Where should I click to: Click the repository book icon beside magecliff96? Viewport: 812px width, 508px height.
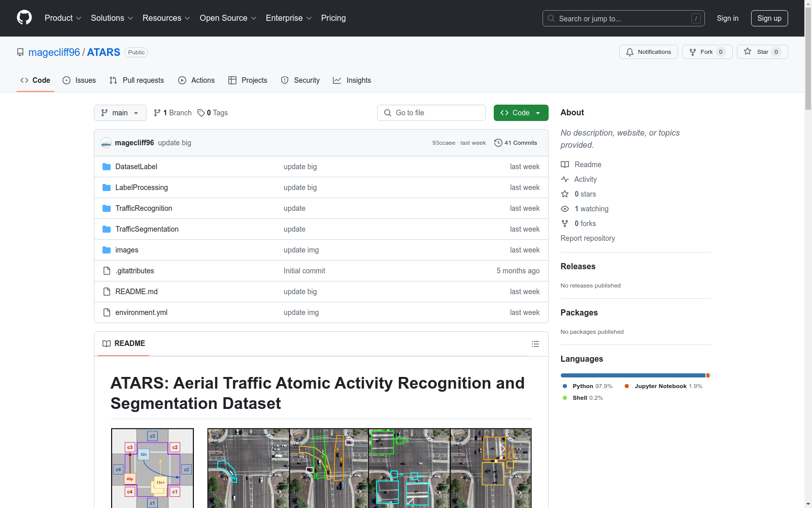[20, 52]
